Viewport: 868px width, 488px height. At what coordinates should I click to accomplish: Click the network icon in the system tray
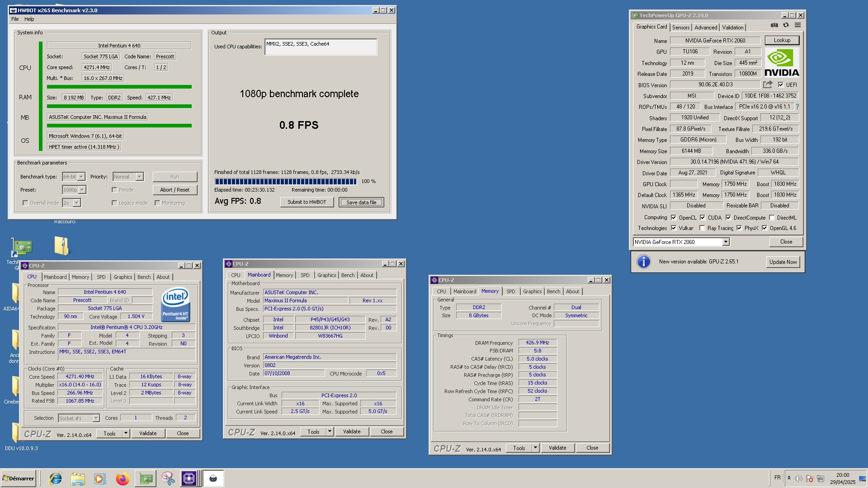coord(821,479)
